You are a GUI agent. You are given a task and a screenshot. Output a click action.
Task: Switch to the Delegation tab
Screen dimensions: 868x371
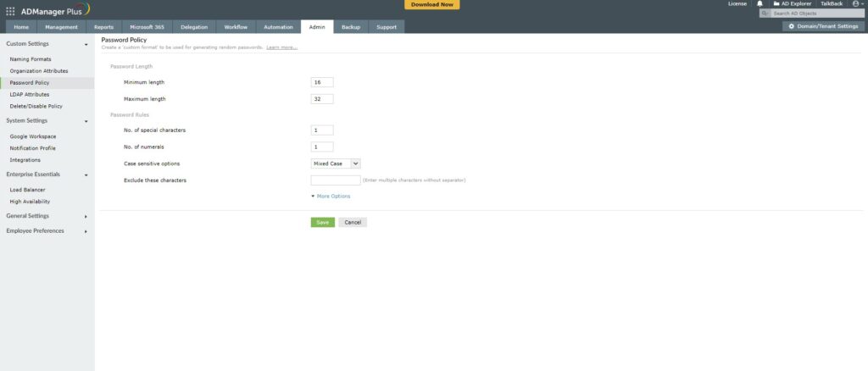click(x=194, y=27)
